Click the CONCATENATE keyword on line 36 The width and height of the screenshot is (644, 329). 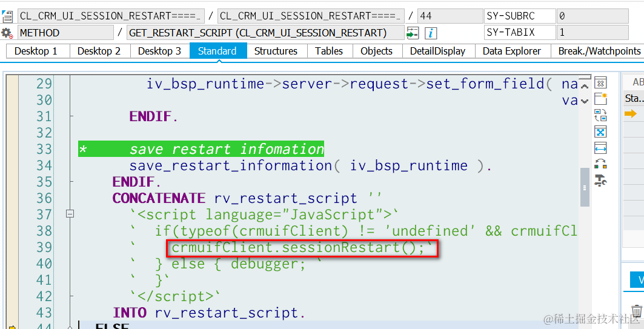(159, 198)
